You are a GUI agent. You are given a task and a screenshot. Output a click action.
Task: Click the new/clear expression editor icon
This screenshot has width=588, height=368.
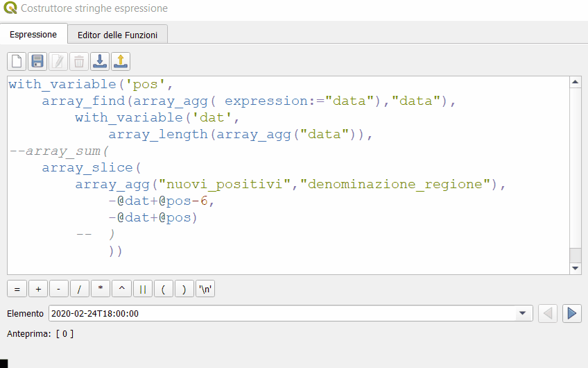tap(17, 61)
